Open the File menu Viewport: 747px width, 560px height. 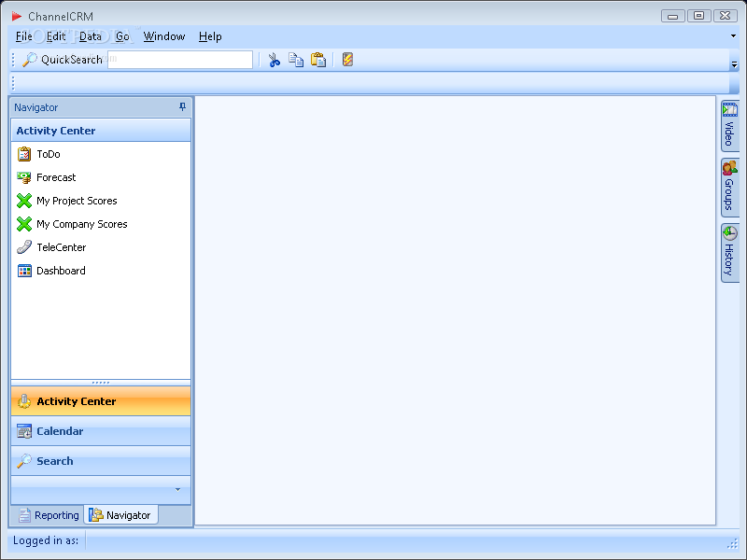click(x=24, y=36)
